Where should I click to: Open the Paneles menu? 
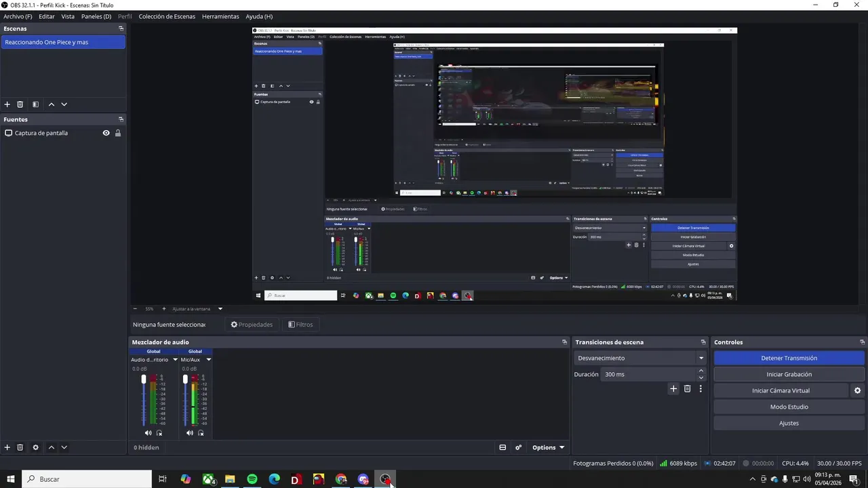(96, 16)
